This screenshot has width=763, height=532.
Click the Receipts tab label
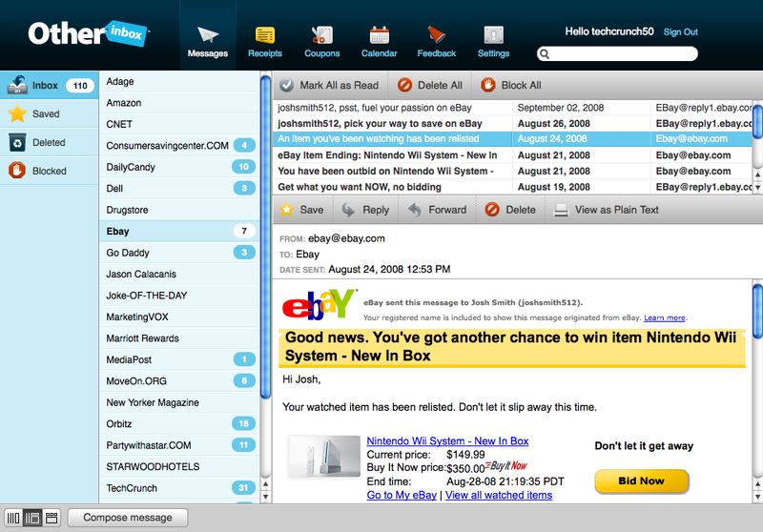[265, 53]
